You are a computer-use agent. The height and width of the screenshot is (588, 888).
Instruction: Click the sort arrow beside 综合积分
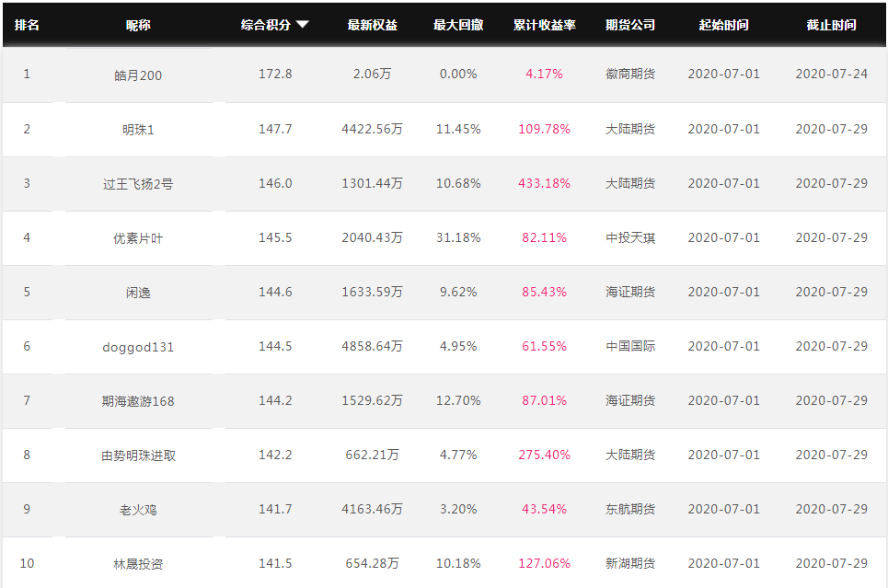(x=303, y=24)
